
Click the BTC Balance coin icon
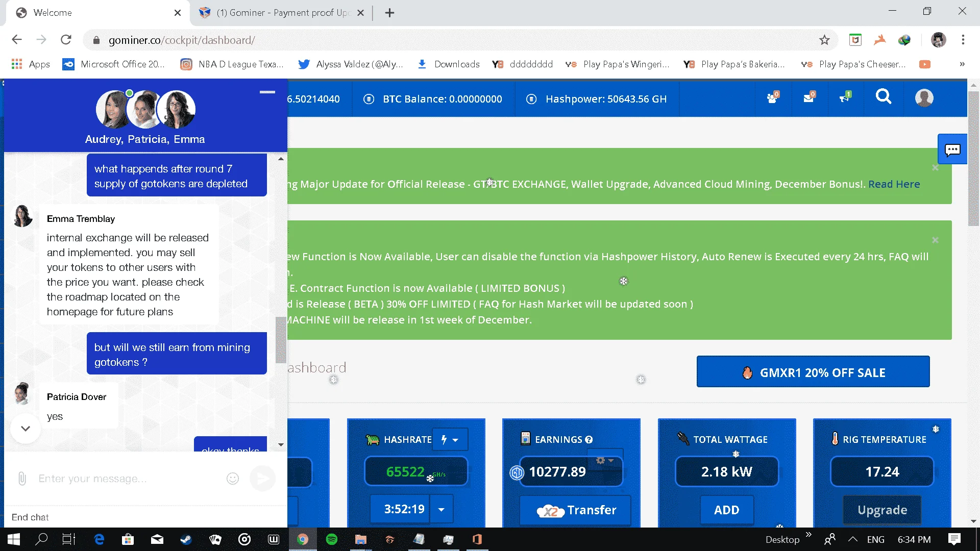click(x=369, y=99)
